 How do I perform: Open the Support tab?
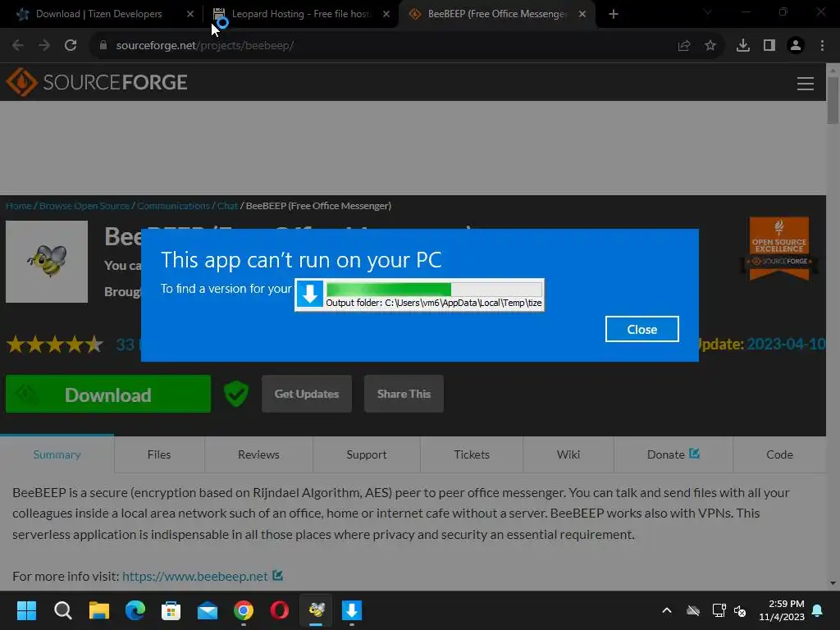[367, 454]
